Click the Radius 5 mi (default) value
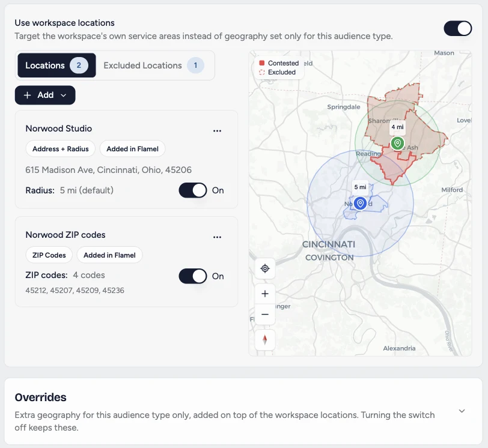The width and height of the screenshot is (488, 448). (x=87, y=190)
